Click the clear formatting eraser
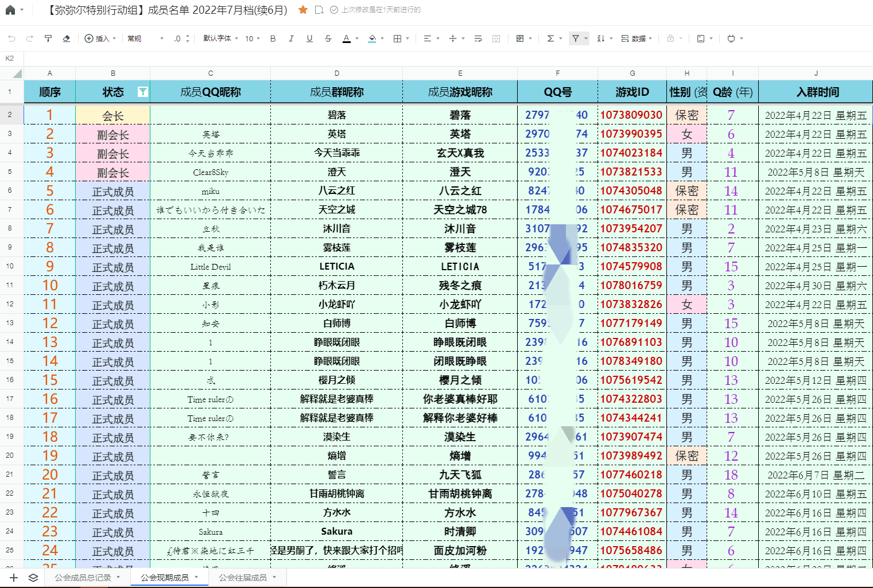The width and height of the screenshot is (873, 588). tap(66, 38)
